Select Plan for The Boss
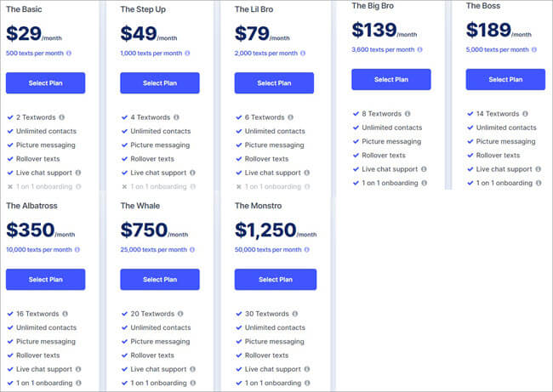 505,80
